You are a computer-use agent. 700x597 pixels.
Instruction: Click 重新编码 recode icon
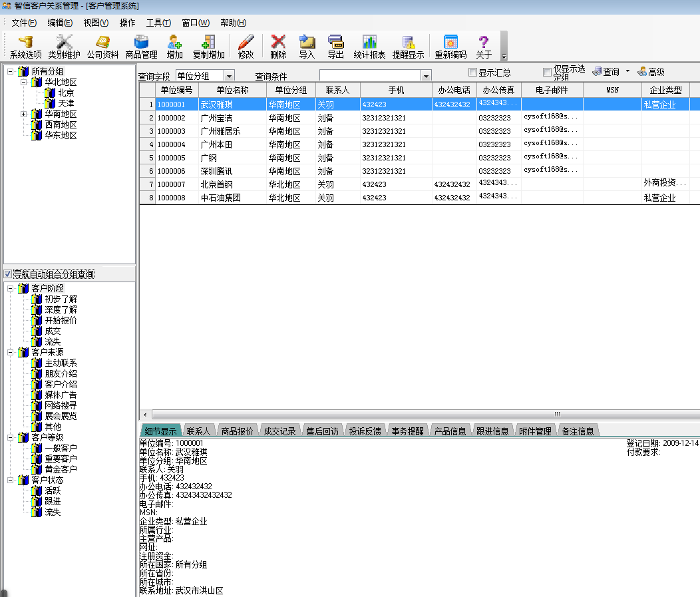(x=450, y=47)
